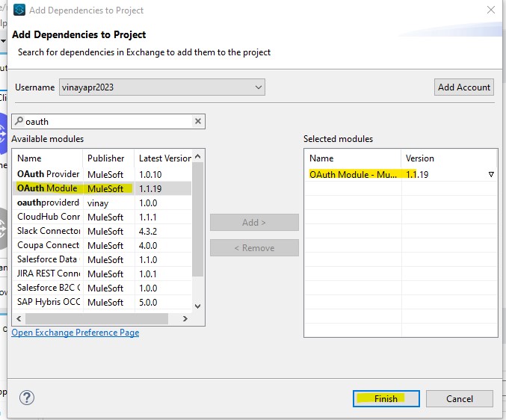Viewport: 506px width, 420px height.
Task: Clear the search box with X icon
Action: point(198,121)
